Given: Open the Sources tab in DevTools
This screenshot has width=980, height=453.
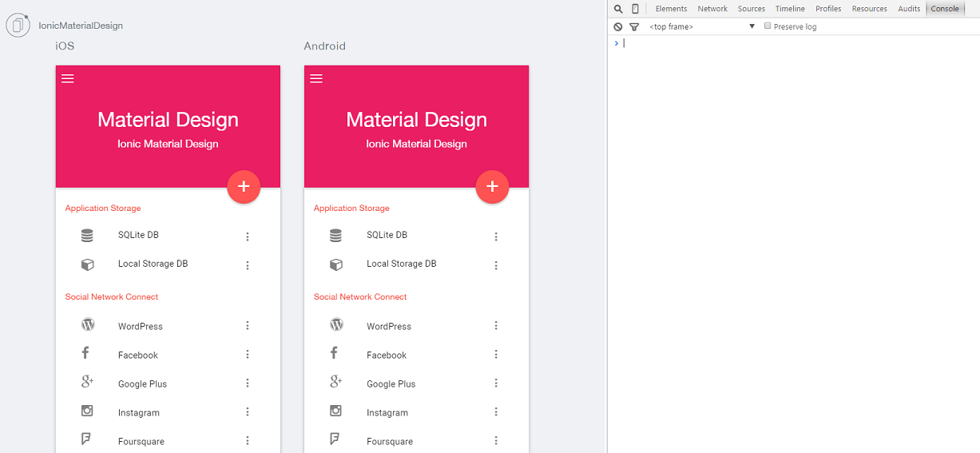Looking at the screenshot, I should 752,9.
